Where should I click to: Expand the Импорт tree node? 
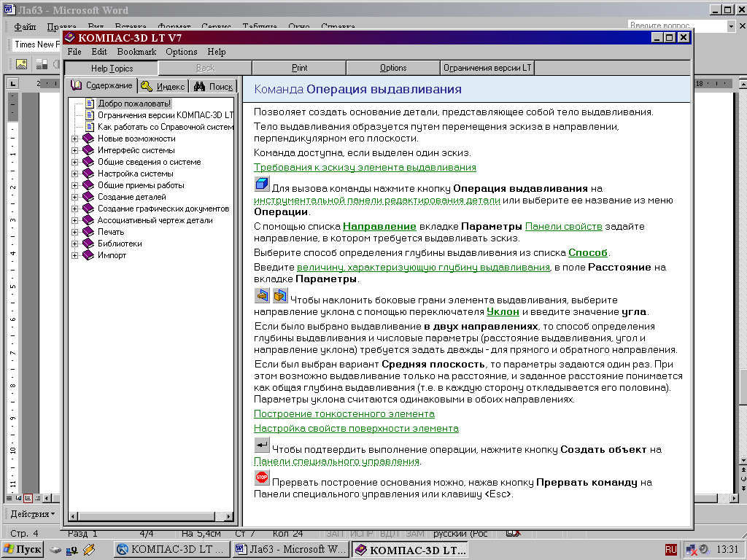click(75, 255)
